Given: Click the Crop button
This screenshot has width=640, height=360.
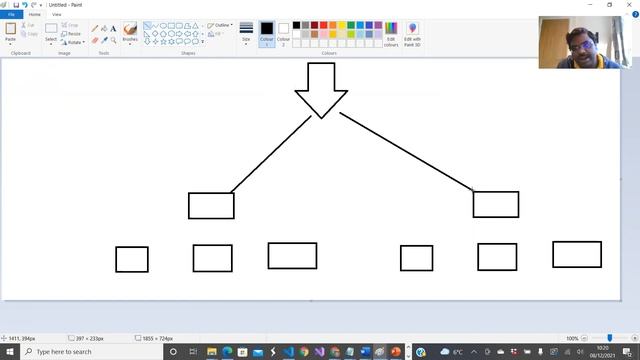Looking at the screenshot, I should click(x=70, y=25).
